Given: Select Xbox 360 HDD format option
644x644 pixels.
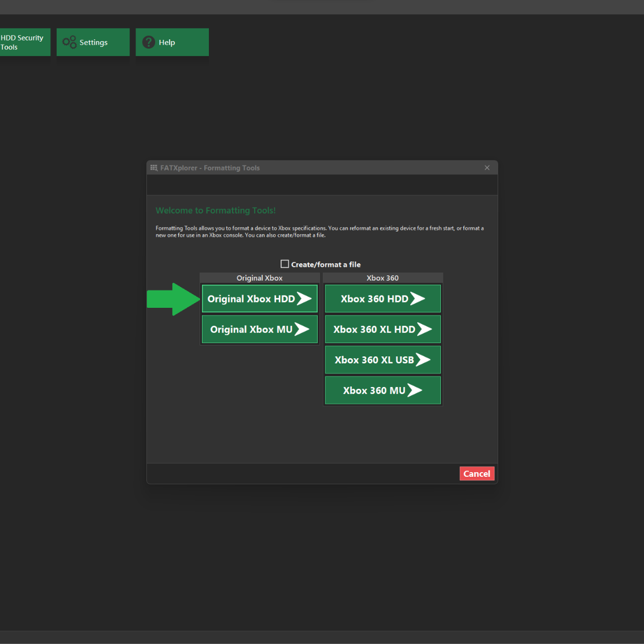Looking at the screenshot, I should pos(383,299).
